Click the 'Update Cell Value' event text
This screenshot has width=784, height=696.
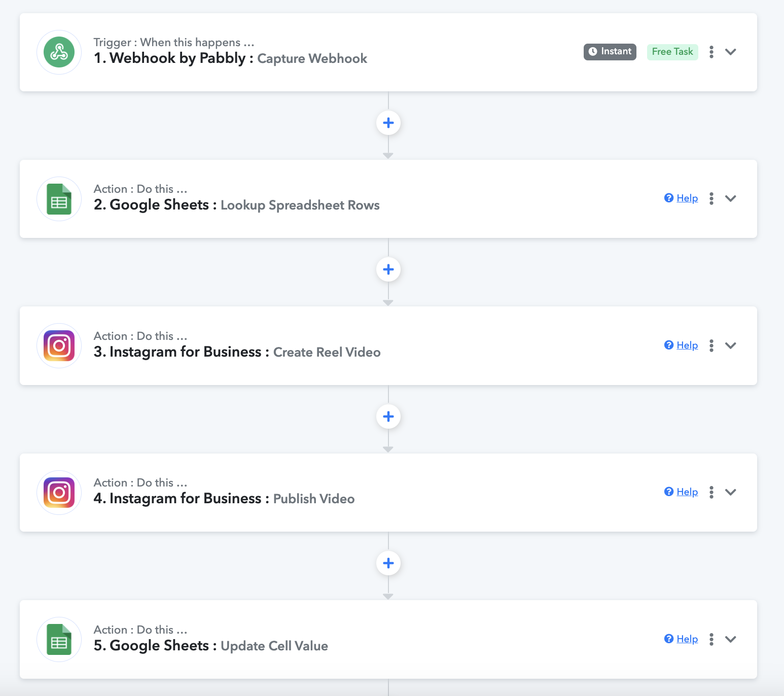click(x=274, y=646)
